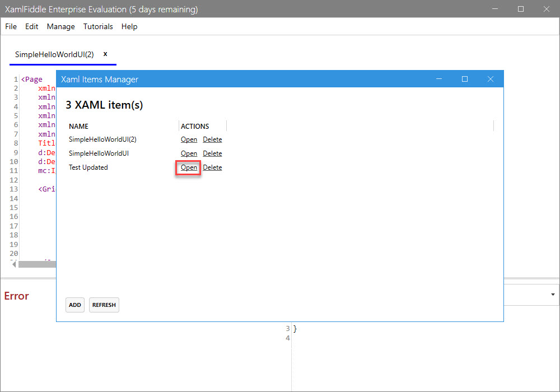Click the <Page tag on line 1

click(32, 80)
